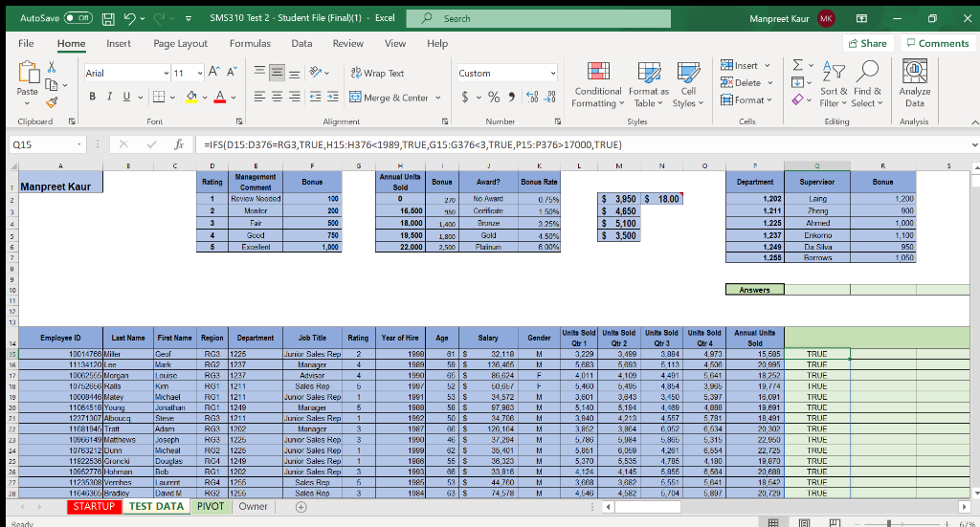
Task: Apply percent style number format
Action: pos(494,97)
